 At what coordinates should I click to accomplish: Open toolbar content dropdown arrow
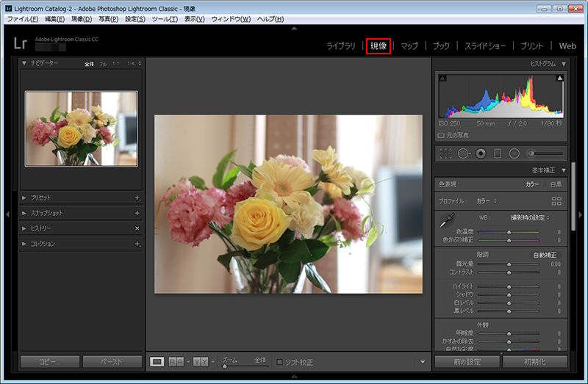pyautogui.click(x=423, y=362)
